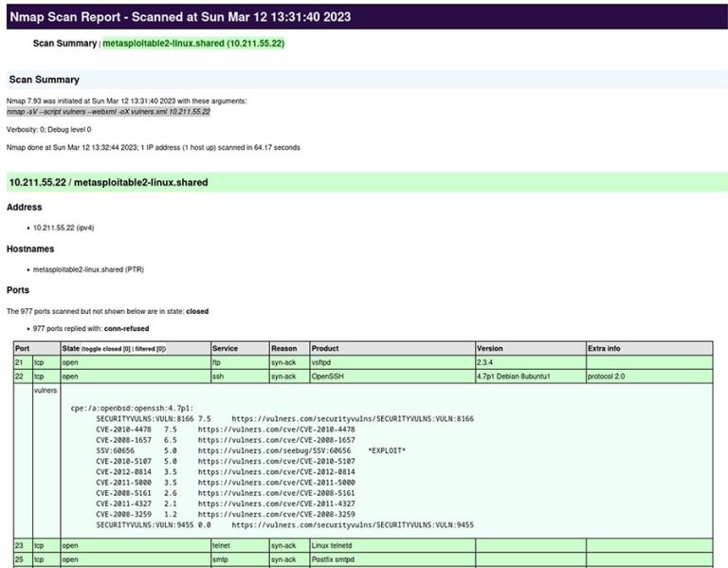This screenshot has height=568, width=728.
Task: Click the Scan Summary navigation link
Action: 64,44
